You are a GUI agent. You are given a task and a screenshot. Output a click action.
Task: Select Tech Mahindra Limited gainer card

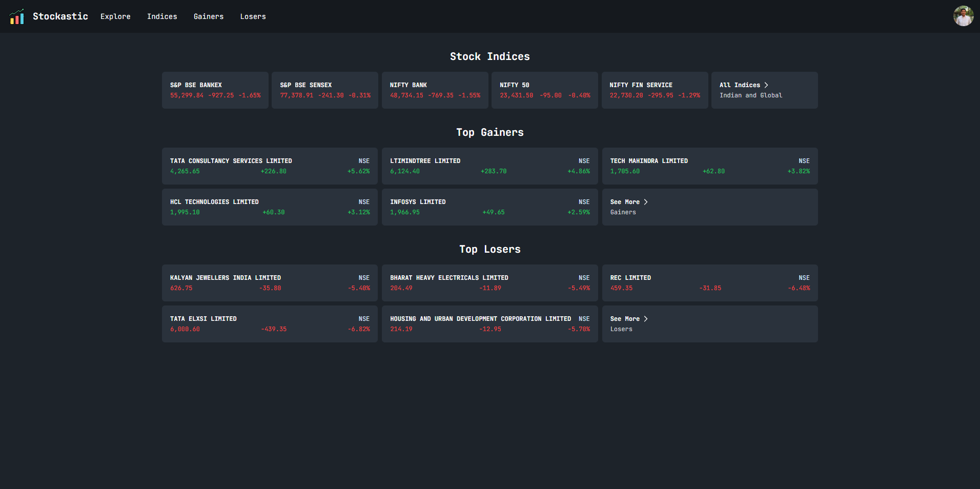click(710, 166)
